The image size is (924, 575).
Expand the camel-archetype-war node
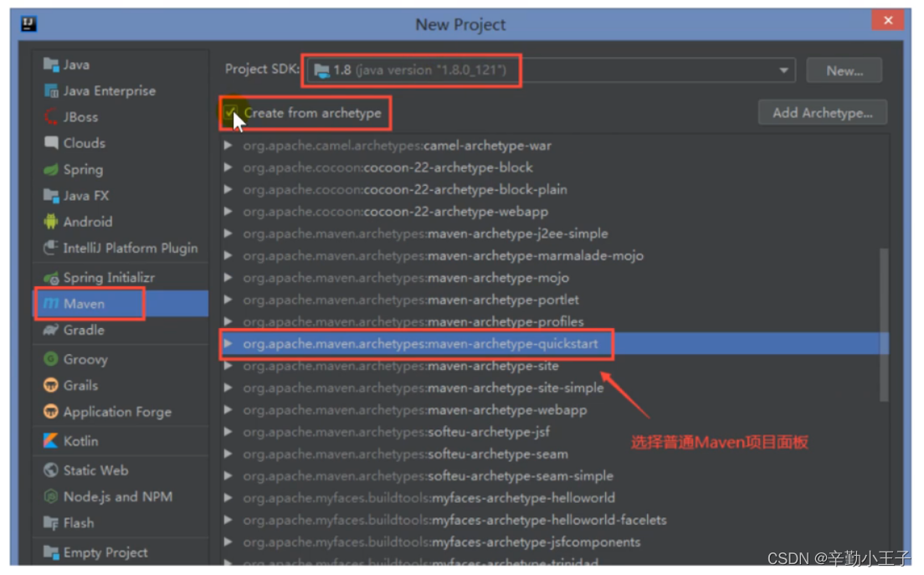(228, 145)
